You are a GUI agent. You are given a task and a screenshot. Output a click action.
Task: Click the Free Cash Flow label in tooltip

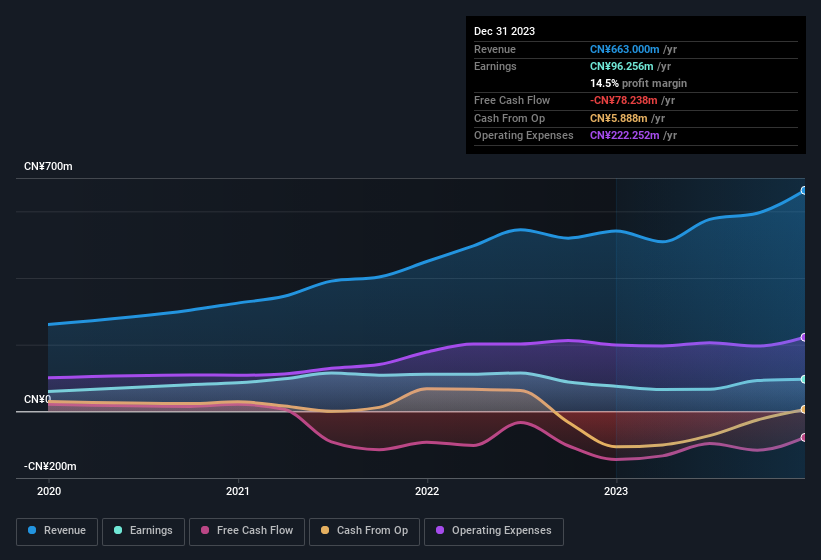tap(512, 100)
